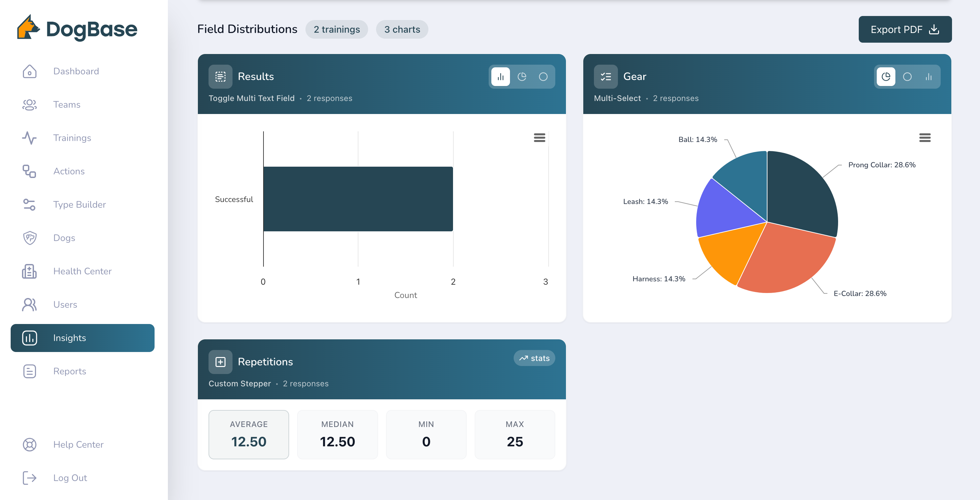
Task: Toggle the Repetitions stats badge
Action: click(x=534, y=358)
